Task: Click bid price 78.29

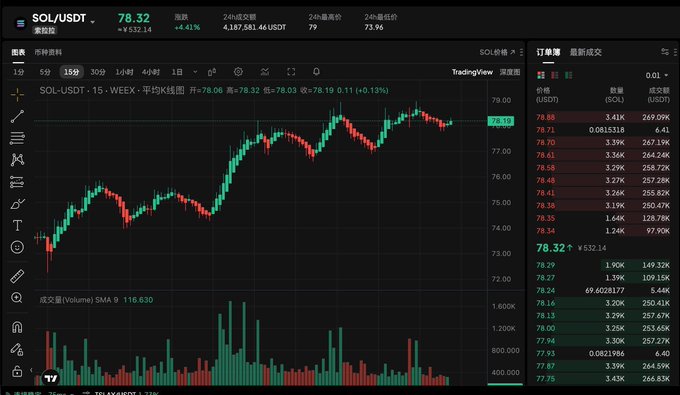Action: [x=546, y=265]
